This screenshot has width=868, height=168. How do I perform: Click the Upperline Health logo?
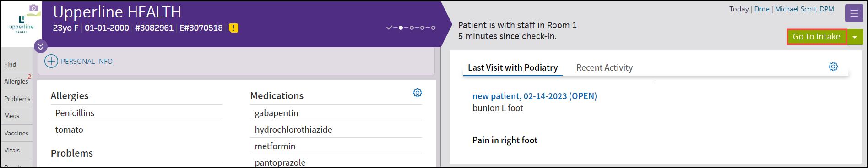click(22, 24)
